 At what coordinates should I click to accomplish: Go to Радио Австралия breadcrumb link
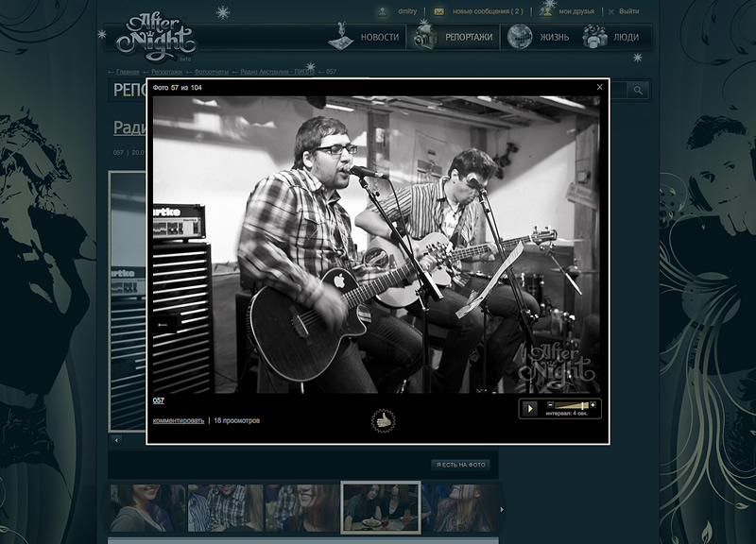point(277,72)
